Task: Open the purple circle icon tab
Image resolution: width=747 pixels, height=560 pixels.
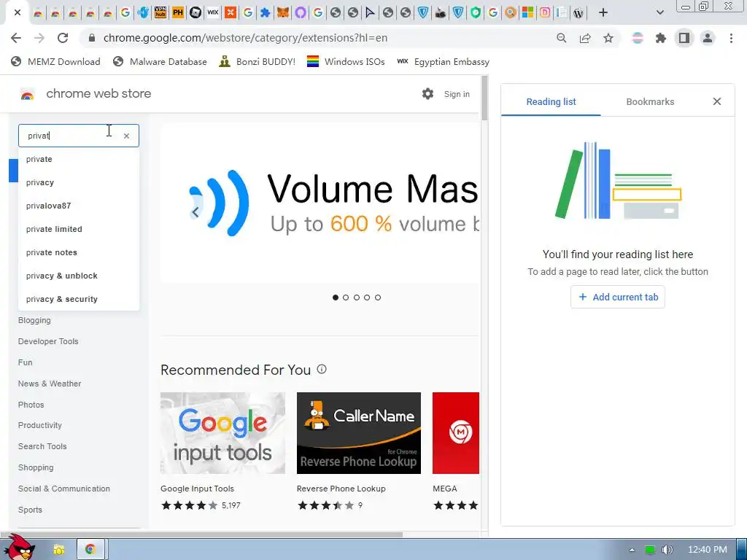Action: click(x=300, y=12)
